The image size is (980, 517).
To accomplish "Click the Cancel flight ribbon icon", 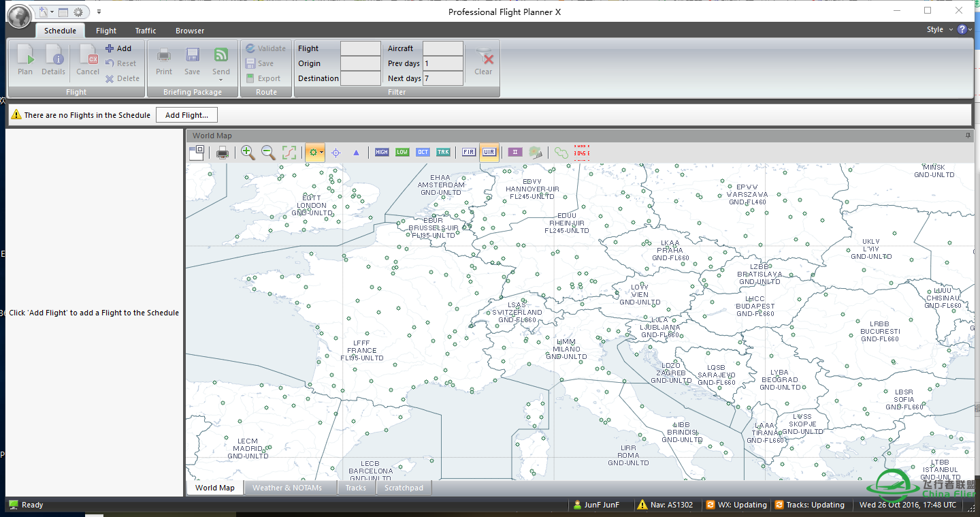I will (88, 59).
